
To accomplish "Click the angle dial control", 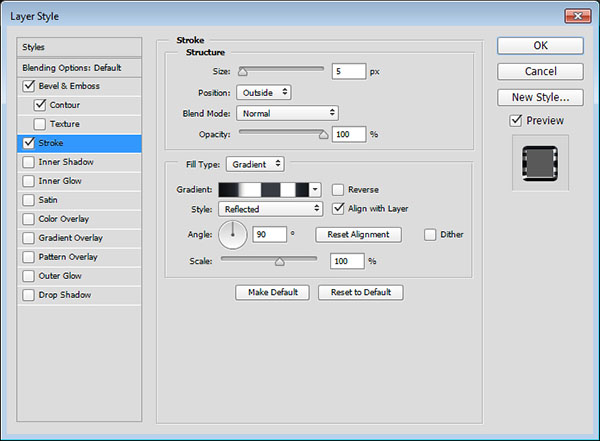I will 232,235.
